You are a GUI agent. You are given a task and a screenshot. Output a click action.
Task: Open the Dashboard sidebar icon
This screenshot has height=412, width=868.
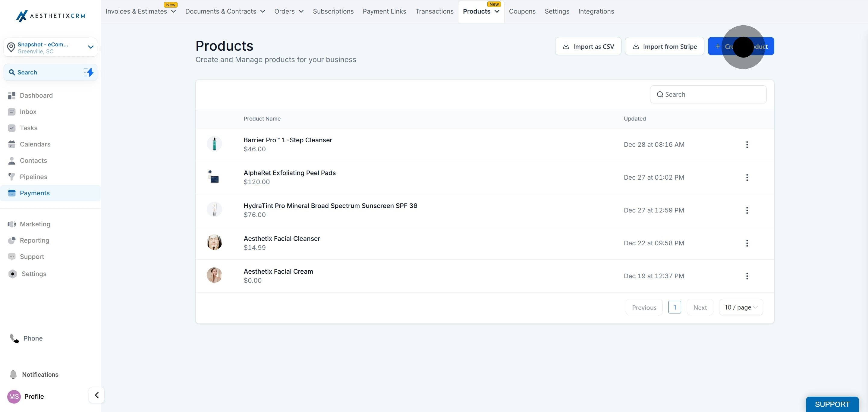click(x=11, y=95)
